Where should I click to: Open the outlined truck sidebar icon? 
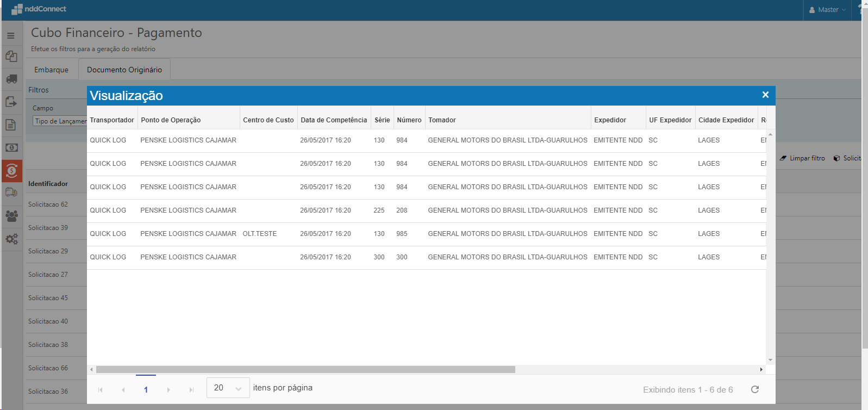click(x=11, y=192)
